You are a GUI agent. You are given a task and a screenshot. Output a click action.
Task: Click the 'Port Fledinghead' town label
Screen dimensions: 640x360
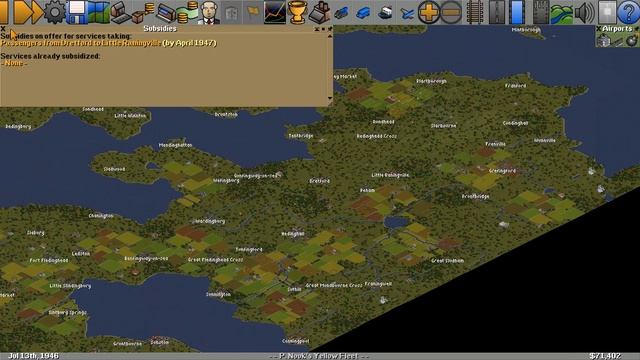click(x=49, y=260)
